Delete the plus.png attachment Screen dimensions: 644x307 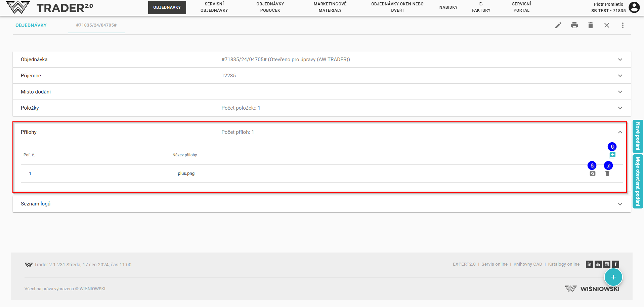click(607, 174)
